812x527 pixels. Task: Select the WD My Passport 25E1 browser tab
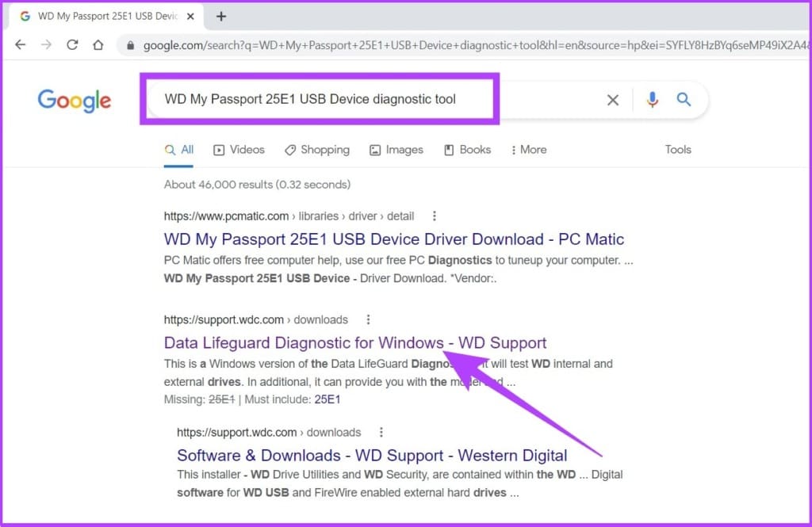(107, 17)
